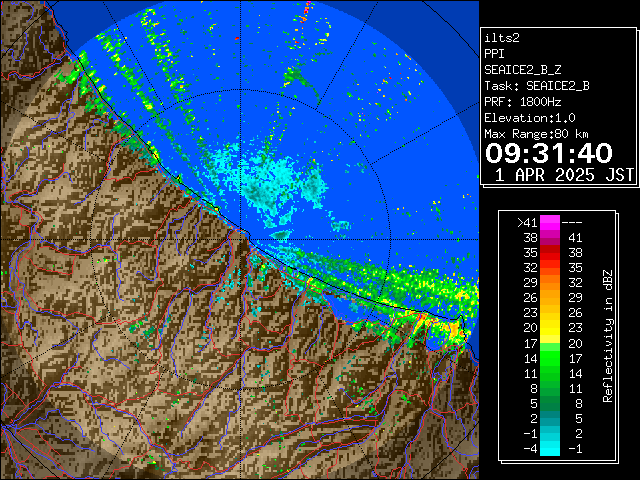Click the Elevation:1.0 text

(x=530, y=118)
